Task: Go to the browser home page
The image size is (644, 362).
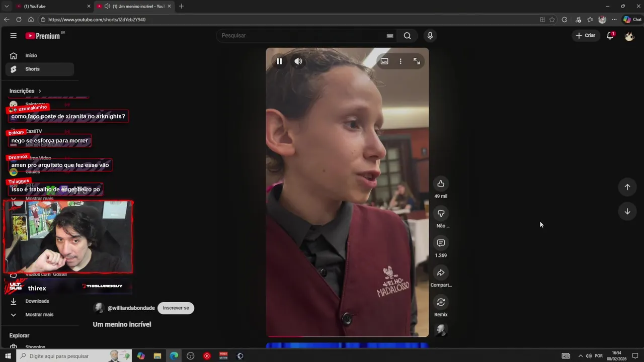Action: tap(31, 20)
